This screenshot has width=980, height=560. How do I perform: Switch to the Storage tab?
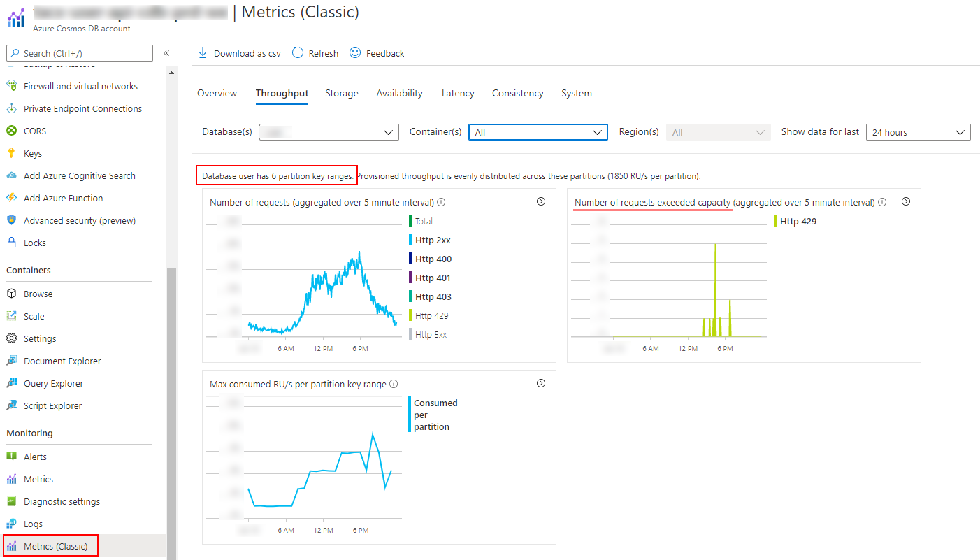[342, 93]
